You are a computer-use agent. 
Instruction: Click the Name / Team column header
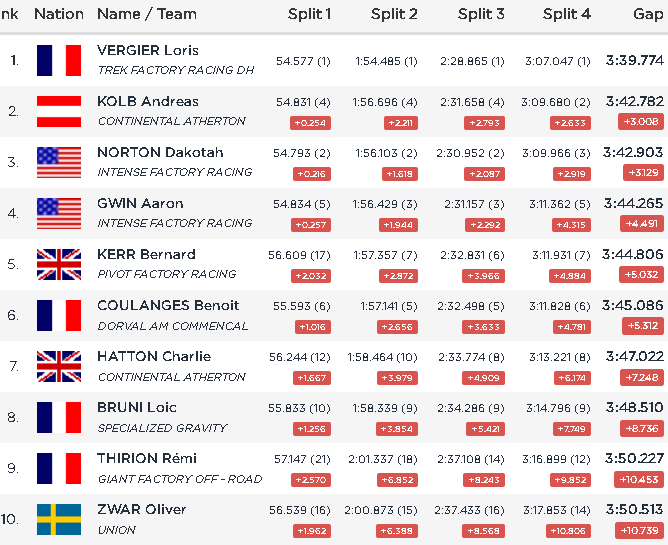147,14
